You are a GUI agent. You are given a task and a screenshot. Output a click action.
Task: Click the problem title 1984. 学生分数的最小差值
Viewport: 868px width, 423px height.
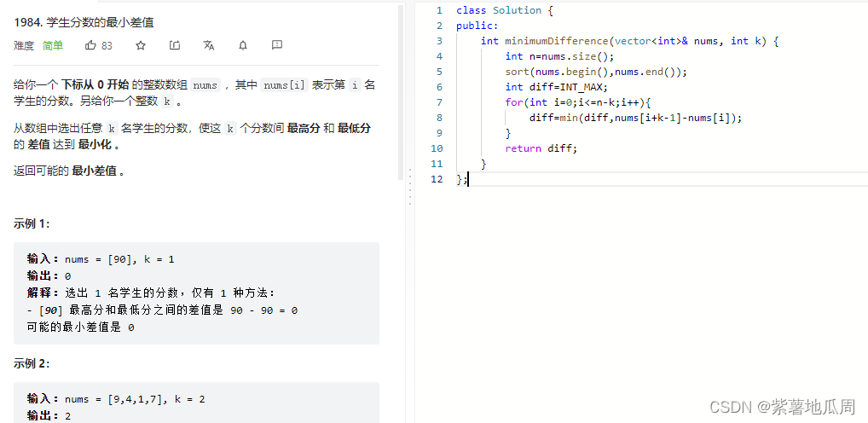click(84, 23)
